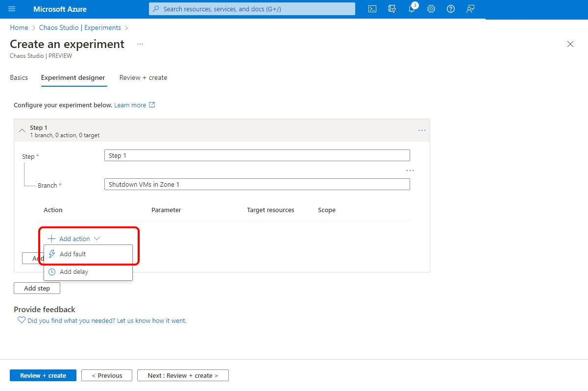View your three Azure notifications
Screen dimensions: 588x391
pos(411,9)
